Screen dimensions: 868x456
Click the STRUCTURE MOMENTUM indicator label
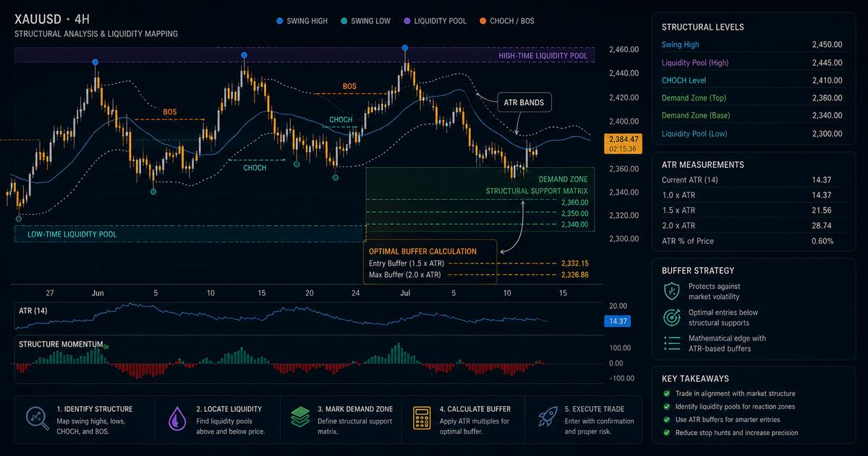61,344
